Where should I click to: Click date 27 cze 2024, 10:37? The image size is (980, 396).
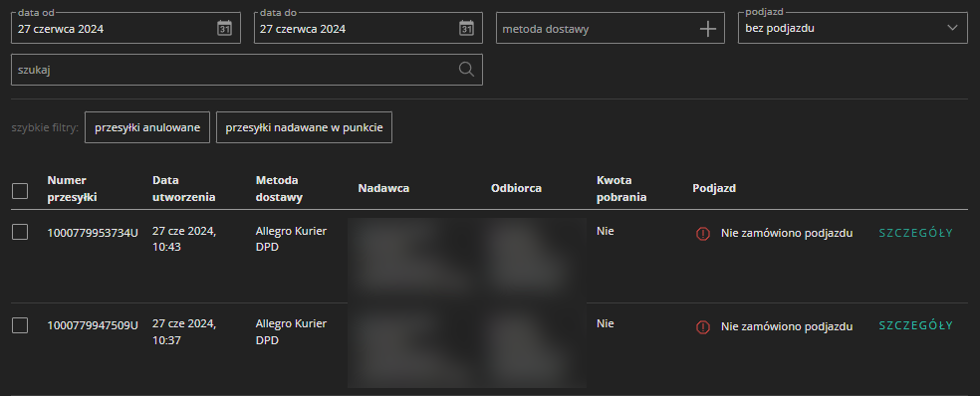click(x=184, y=331)
